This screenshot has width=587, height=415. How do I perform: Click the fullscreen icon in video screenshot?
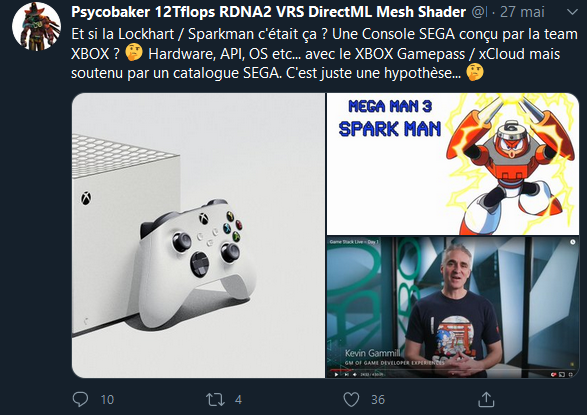(571, 374)
